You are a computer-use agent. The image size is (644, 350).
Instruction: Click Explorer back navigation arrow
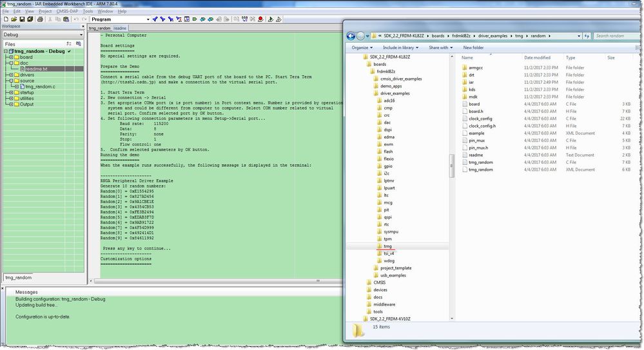click(x=351, y=35)
